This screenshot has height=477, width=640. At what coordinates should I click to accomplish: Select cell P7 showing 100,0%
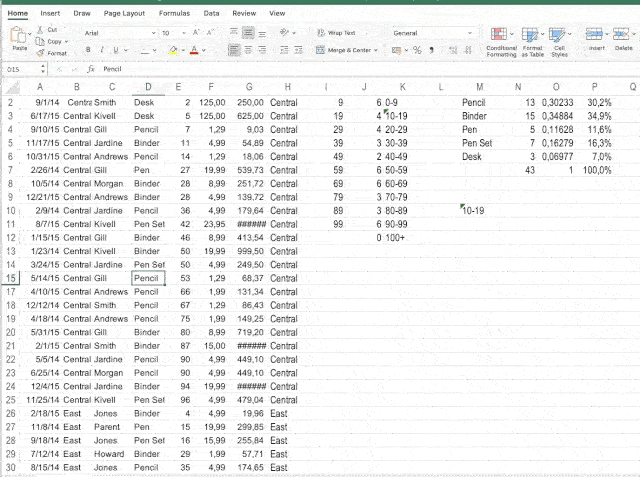pyautogui.click(x=594, y=170)
